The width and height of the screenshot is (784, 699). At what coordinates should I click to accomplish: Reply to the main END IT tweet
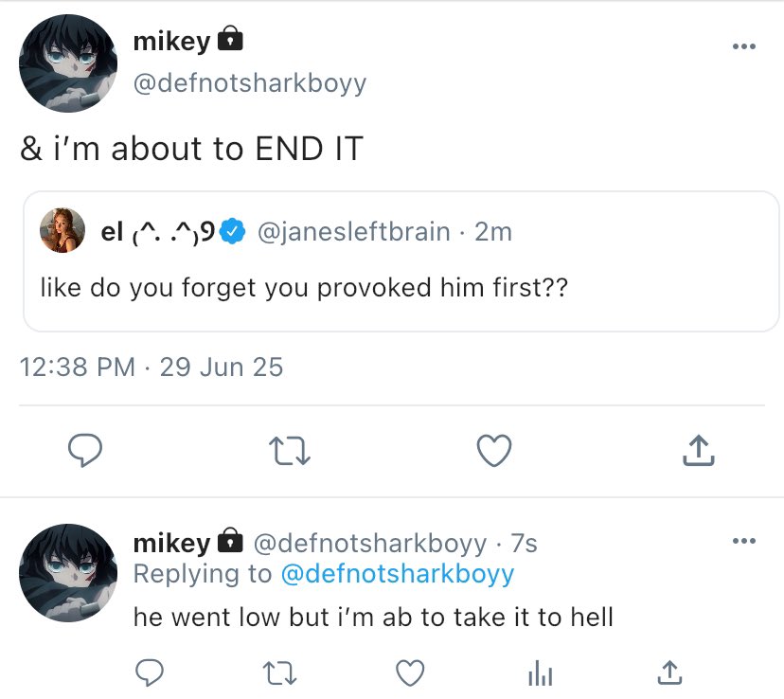[85, 451]
